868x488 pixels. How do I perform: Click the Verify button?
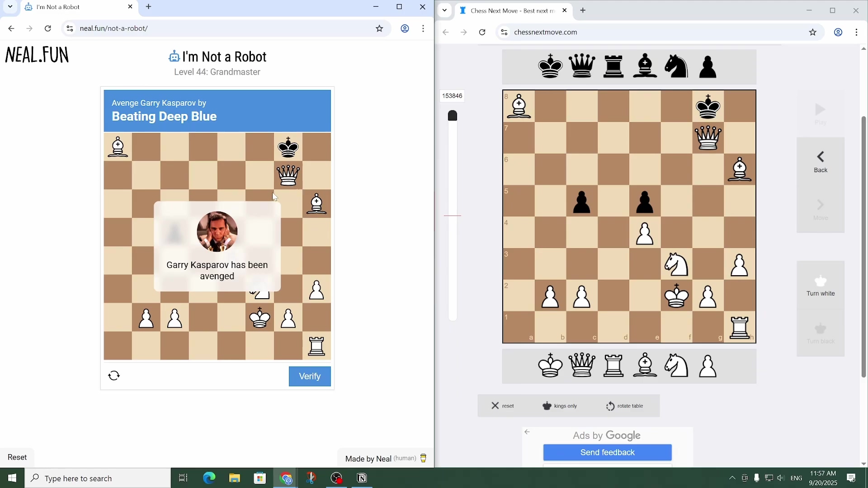point(310,376)
